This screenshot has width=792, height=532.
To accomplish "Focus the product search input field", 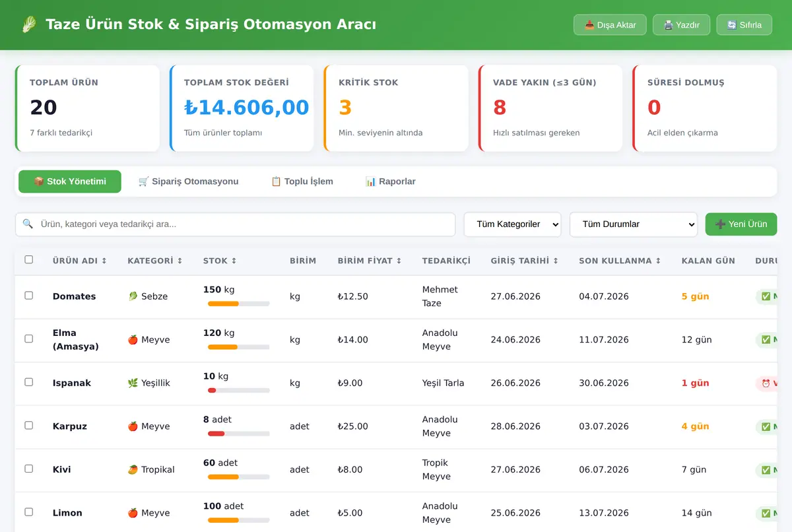I will pos(236,224).
